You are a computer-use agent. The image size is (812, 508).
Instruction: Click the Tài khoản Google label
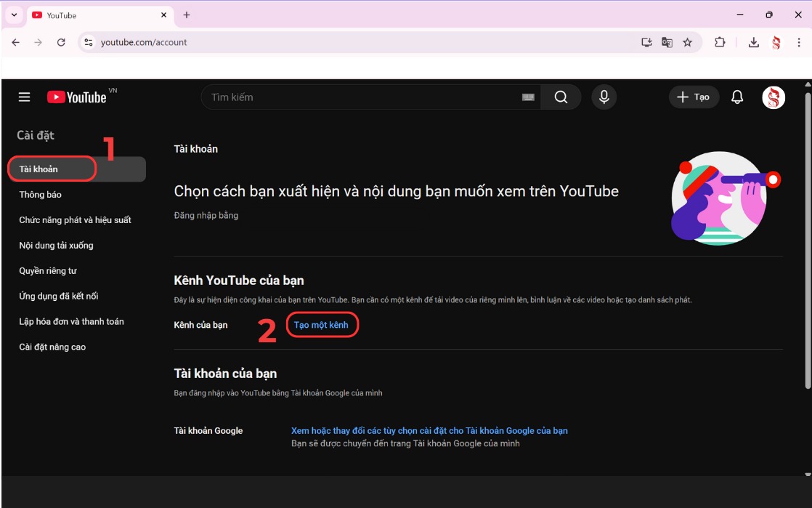(208, 431)
